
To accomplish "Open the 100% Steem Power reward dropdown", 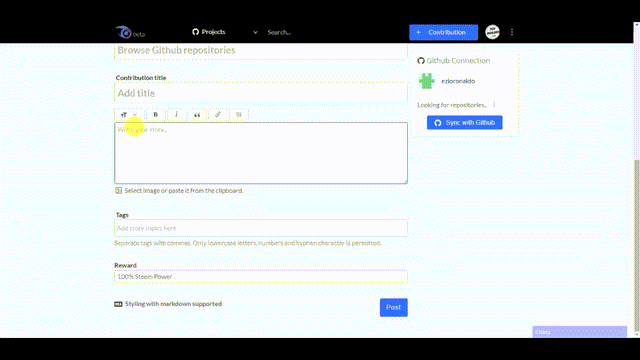I will click(261, 277).
